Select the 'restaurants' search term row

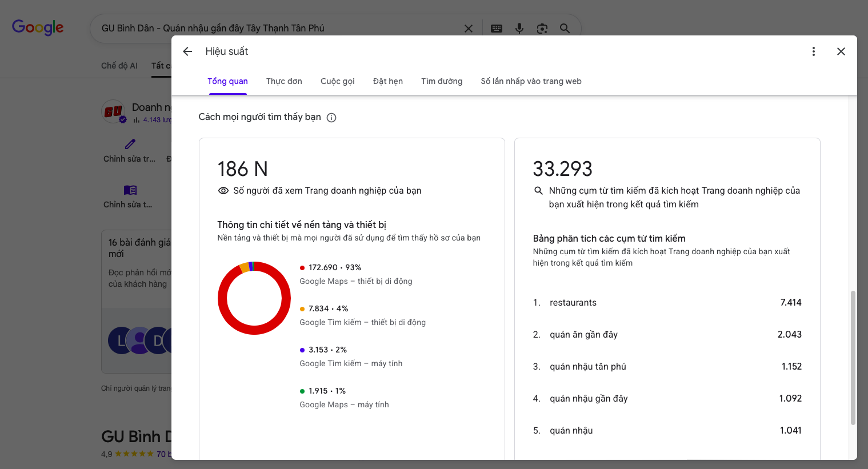(667, 303)
